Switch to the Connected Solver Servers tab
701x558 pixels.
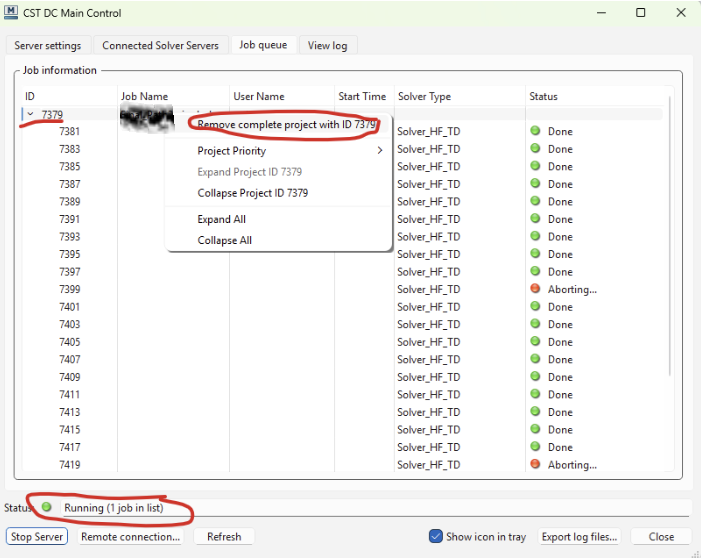(160, 45)
